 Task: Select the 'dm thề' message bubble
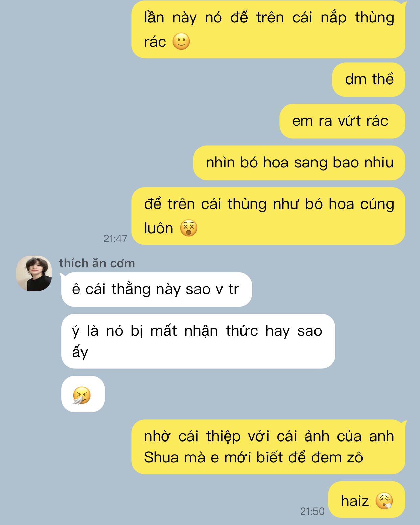click(369, 79)
